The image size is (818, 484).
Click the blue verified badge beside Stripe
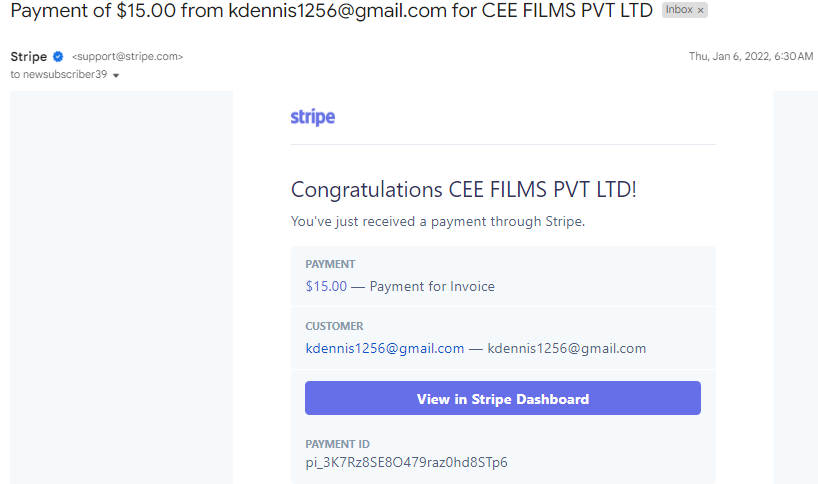tap(58, 56)
